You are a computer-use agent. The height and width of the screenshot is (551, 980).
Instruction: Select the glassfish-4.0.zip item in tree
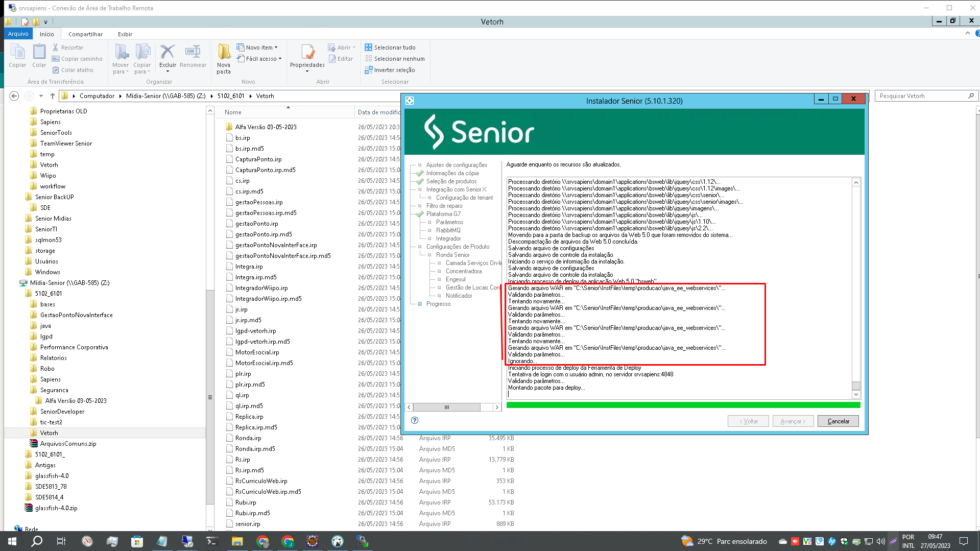[56, 508]
